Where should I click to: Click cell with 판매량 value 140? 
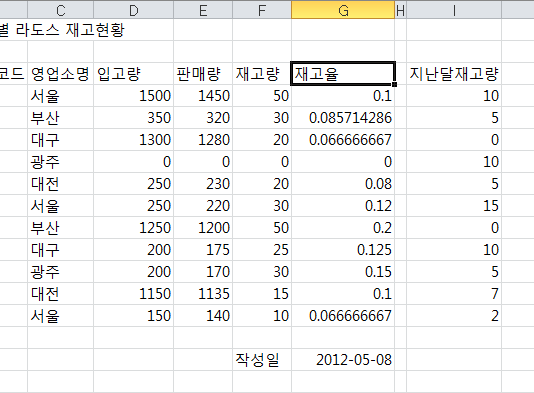point(203,316)
